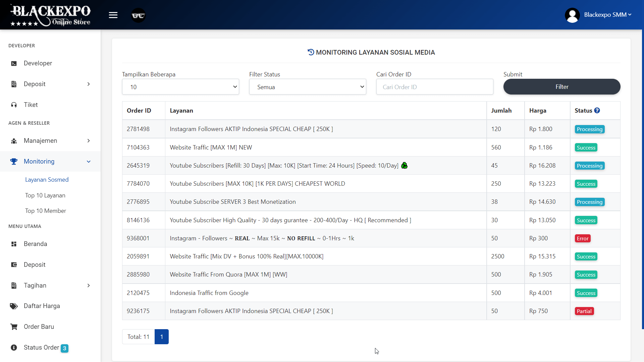Open the Developer section icon
The image size is (644, 362).
point(14,63)
